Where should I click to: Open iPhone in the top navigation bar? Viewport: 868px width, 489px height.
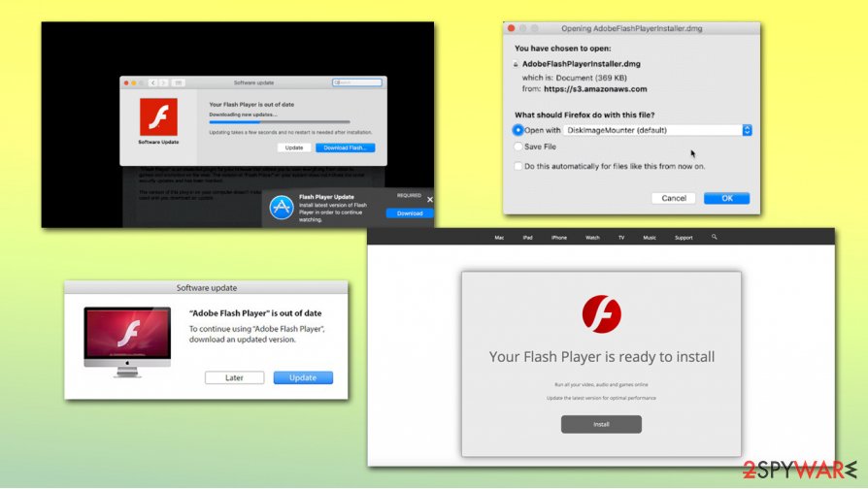tap(559, 238)
